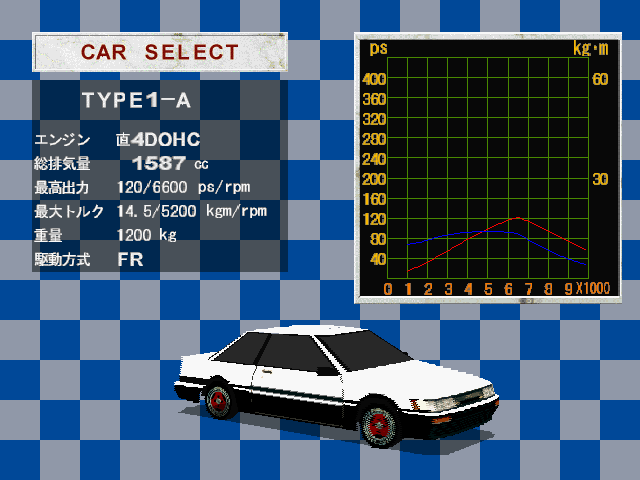This screenshot has height=480, width=640.
Task: Click the 60 value on torque axis
Action: coord(601,80)
